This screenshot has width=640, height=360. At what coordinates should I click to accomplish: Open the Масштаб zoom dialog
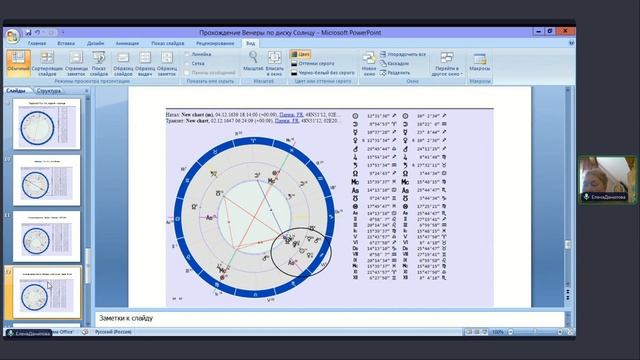253,61
